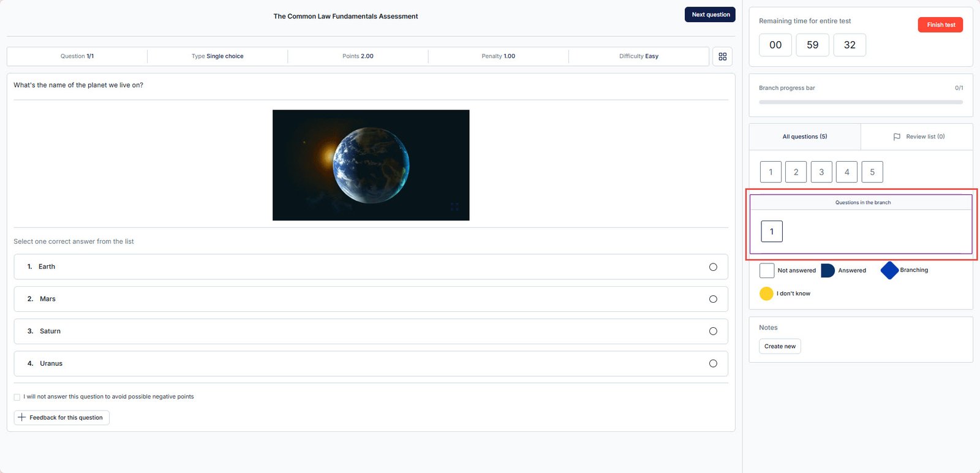Create a new note

pos(780,346)
